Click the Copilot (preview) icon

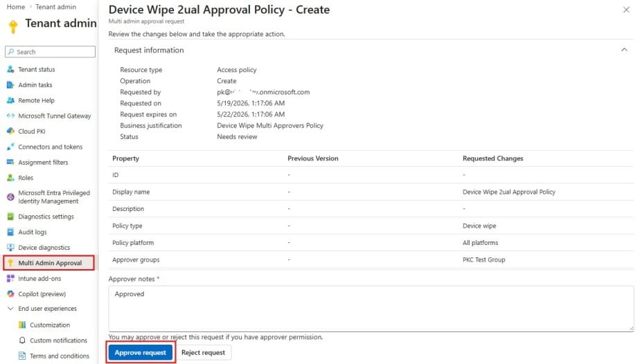coord(10,294)
